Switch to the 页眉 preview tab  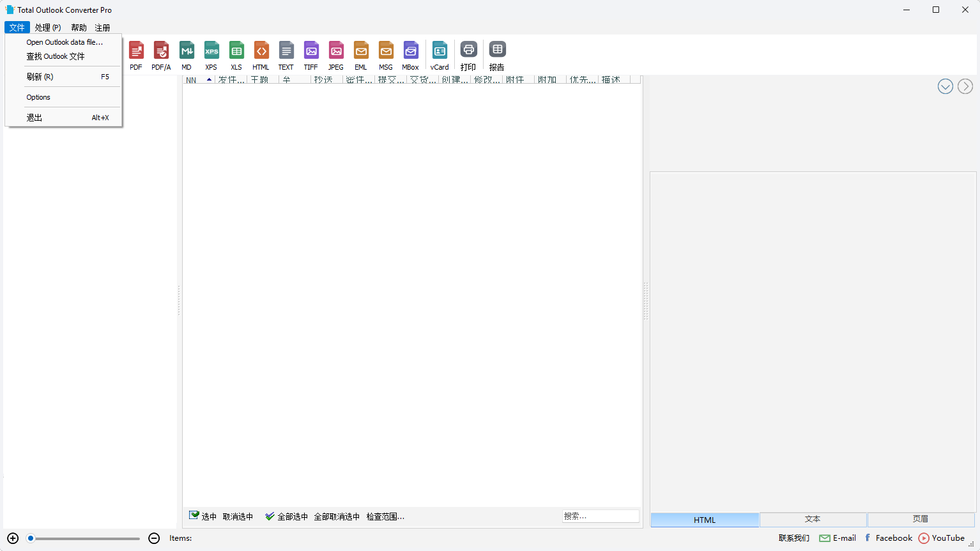(x=921, y=519)
